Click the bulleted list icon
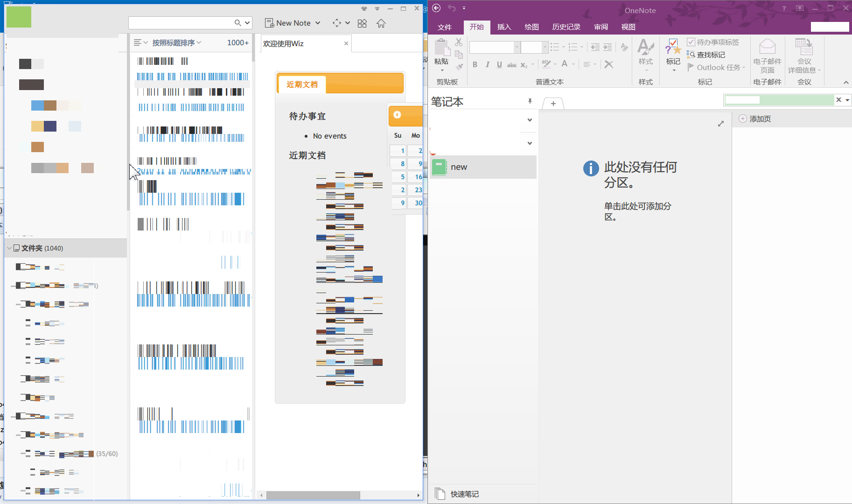852x504 pixels. coord(555,47)
